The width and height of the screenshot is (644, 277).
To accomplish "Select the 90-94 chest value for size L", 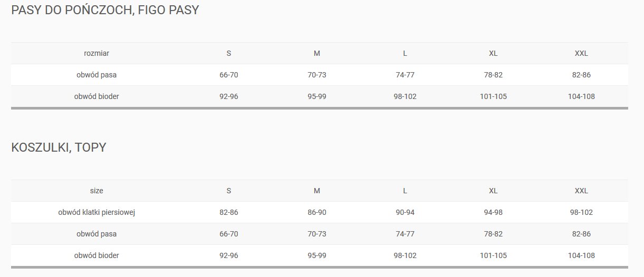I will [x=405, y=212].
